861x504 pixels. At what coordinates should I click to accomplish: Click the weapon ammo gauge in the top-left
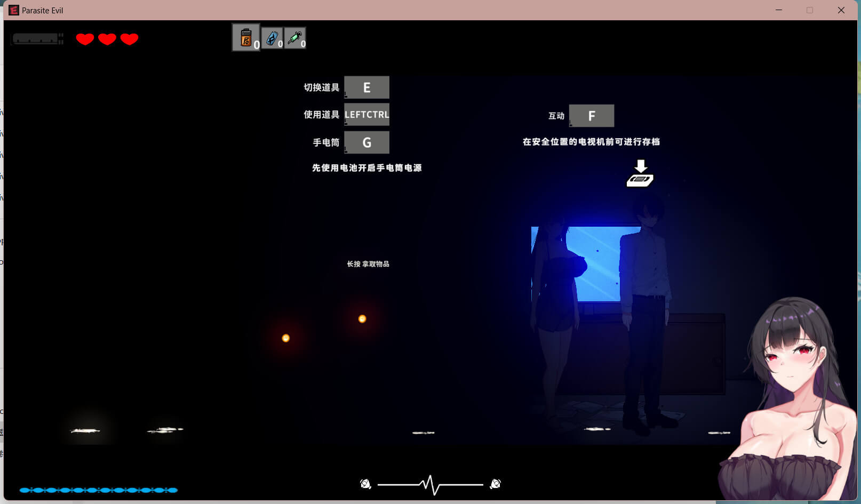coord(37,39)
